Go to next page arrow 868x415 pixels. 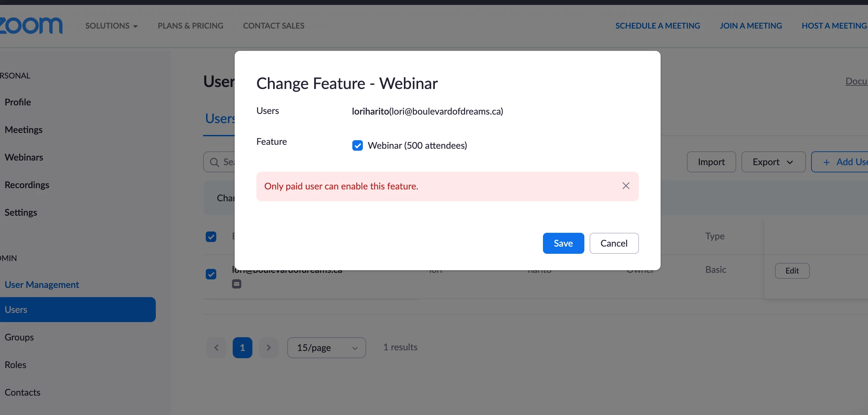pyautogui.click(x=269, y=347)
